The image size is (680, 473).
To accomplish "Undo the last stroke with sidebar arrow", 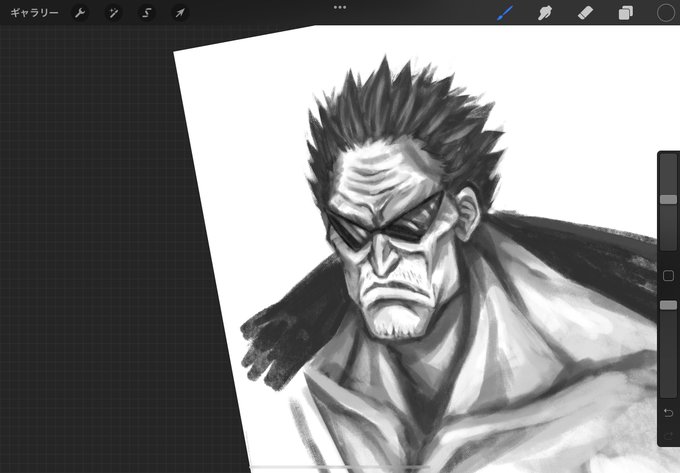I will pyautogui.click(x=668, y=413).
